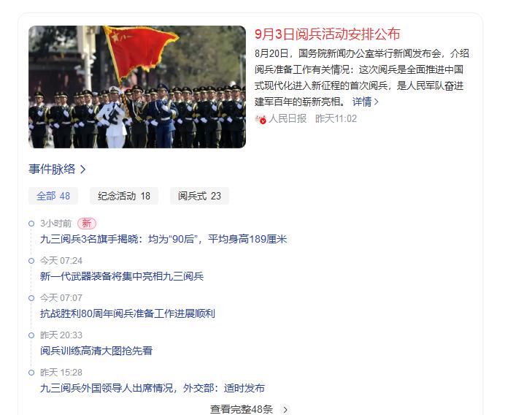Click timeline dot for 3小时前 entry
The image size is (532, 415).
(x=31, y=224)
